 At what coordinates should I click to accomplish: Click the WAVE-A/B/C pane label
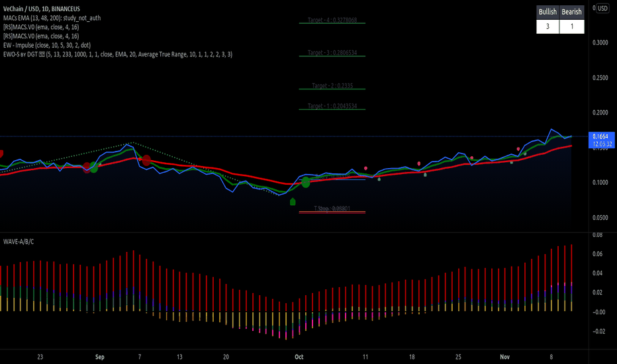19,242
